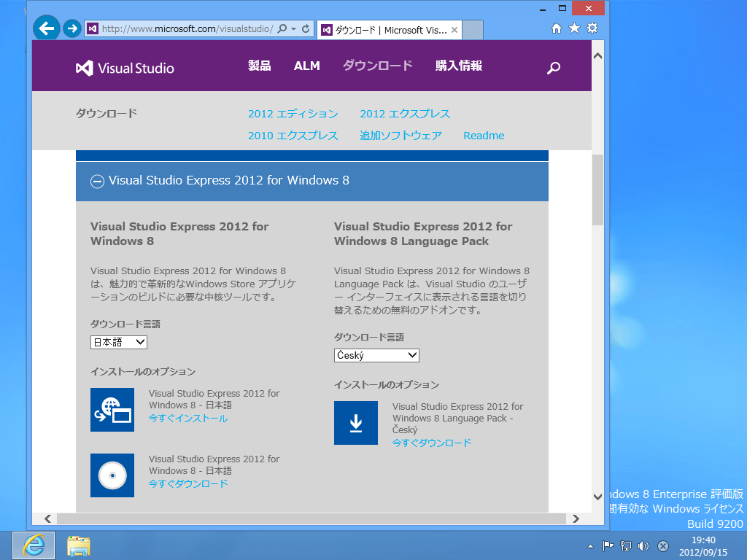Click the horizontal scroll right arrow

point(576,518)
